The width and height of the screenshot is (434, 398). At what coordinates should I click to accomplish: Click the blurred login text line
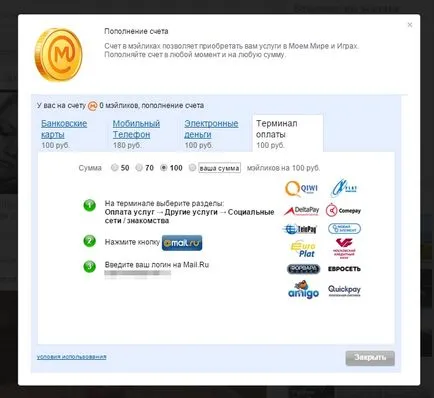point(138,274)
